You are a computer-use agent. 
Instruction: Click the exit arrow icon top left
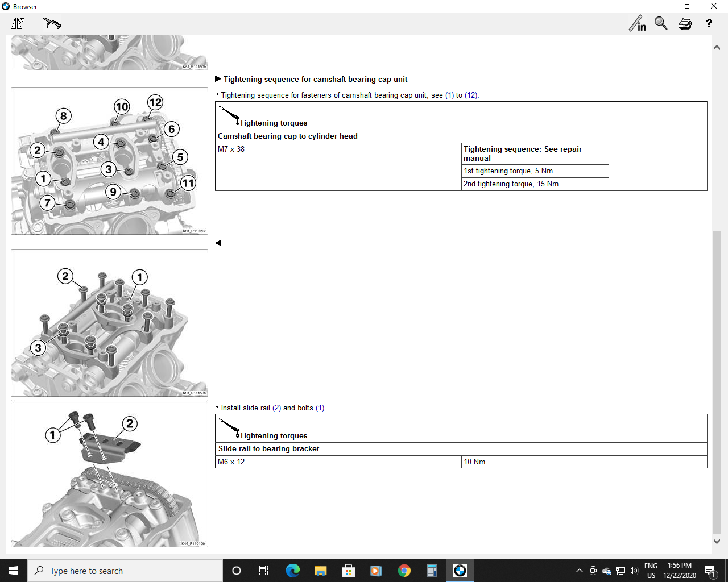click(18, 23)
